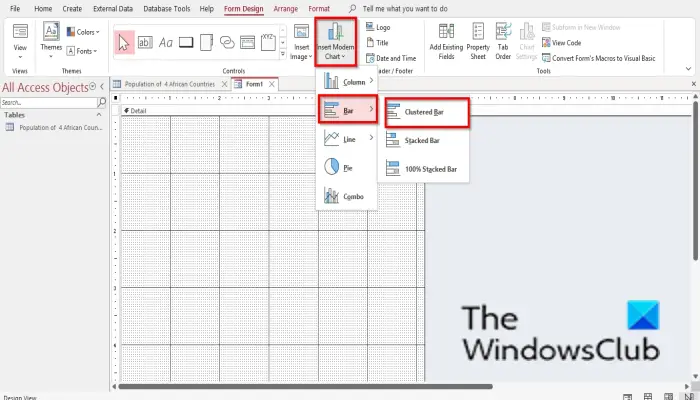Screen dimensions: 700x400
Task: Pick the Label (Aa) control
Action: (166, 42)
